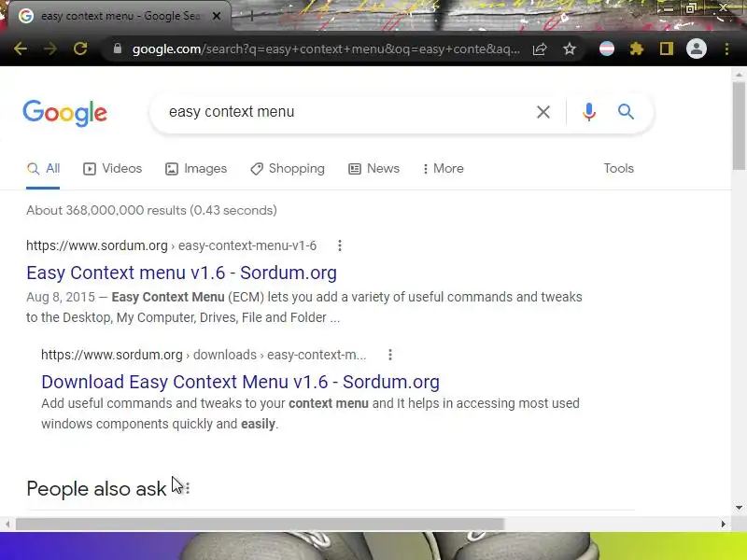Share this page icon in address bar
Screen dimensions: 747x560
pos(540,49)
